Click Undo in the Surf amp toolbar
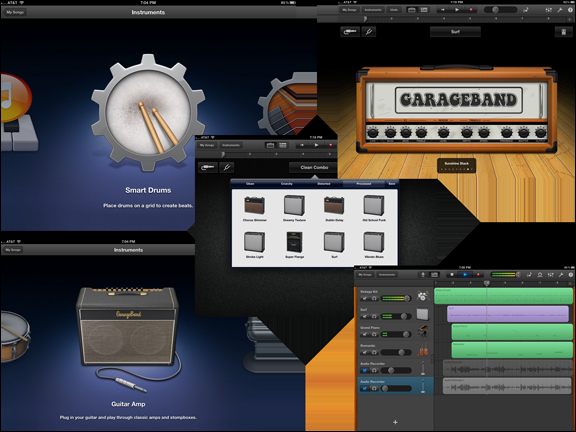This screenshot has width=576, height=432. point(394,10)
